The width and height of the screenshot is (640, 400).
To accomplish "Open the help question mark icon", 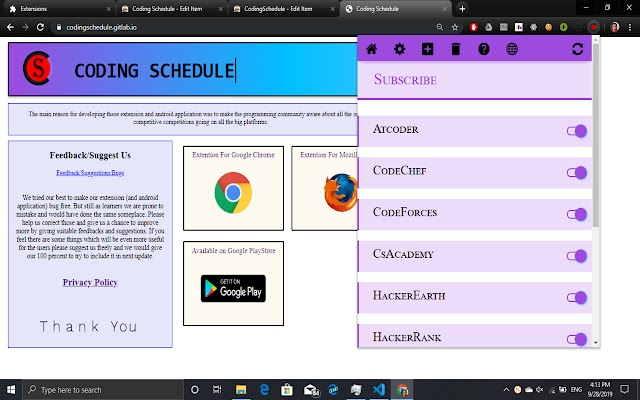I will (484, 49).
